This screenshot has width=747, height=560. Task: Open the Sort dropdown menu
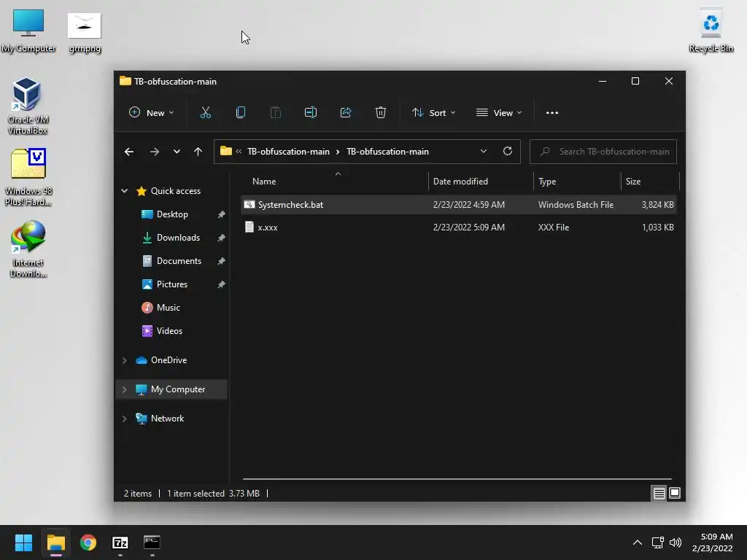click(x=433, y=113)
